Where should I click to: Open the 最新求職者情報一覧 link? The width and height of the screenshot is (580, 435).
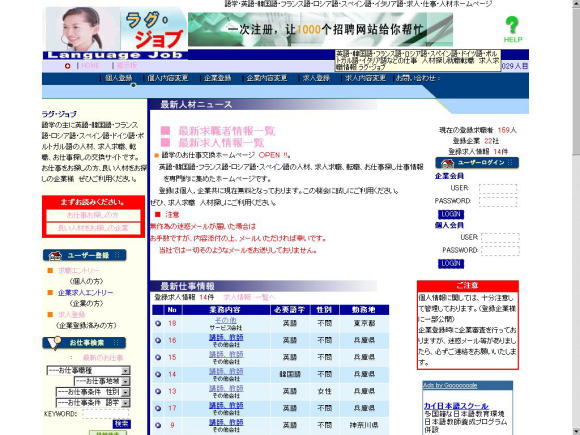pos(227,131)
